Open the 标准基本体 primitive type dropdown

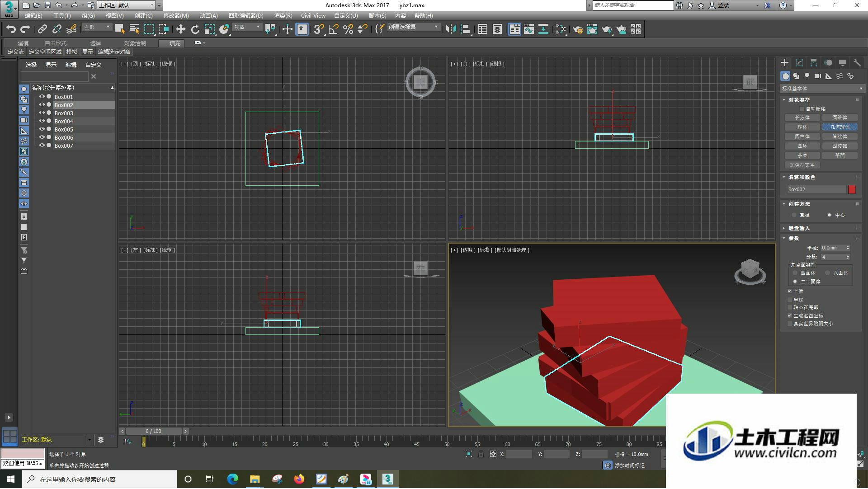(822, 89)
